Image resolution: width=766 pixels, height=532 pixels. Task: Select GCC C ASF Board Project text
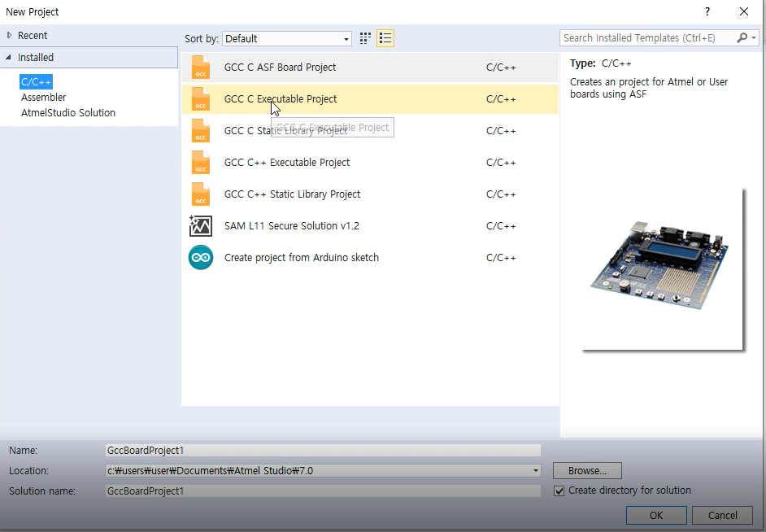pos(280,67)
